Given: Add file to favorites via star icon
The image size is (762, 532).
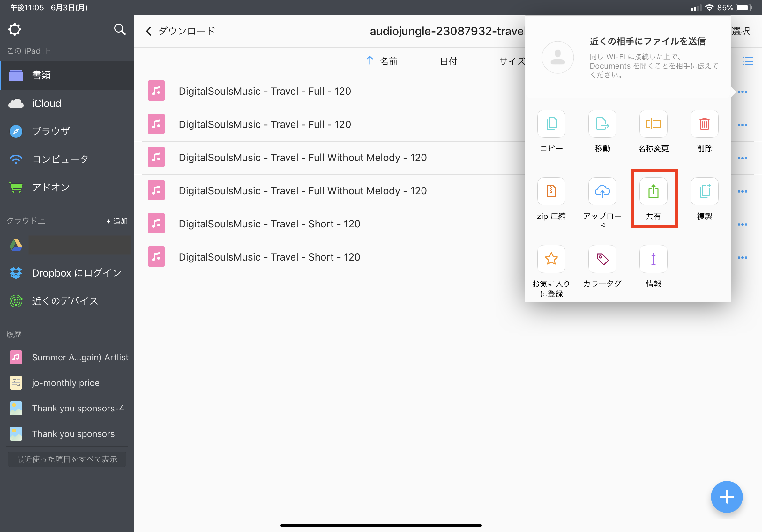Looking at the screenshot, I should click(x=551, y=259).
